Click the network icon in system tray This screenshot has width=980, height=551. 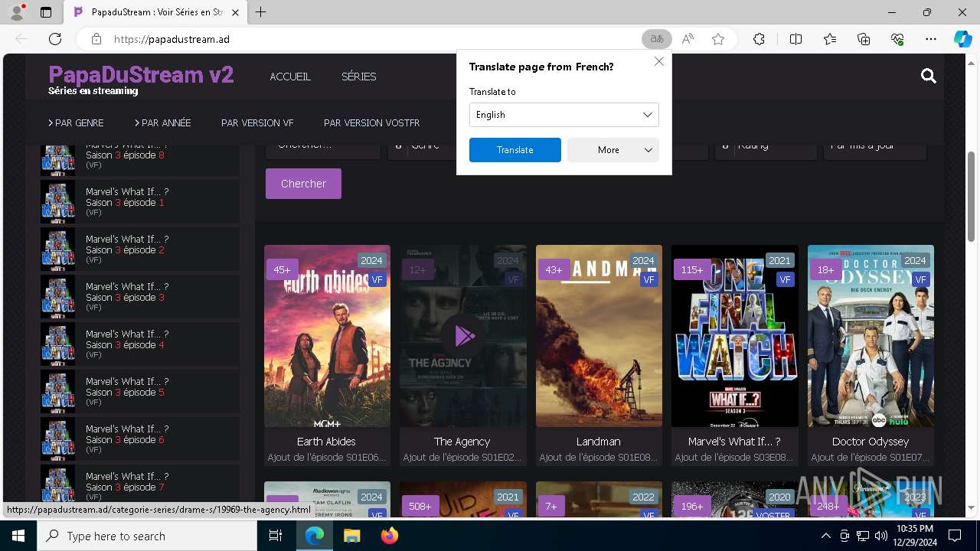coord(862,536)
